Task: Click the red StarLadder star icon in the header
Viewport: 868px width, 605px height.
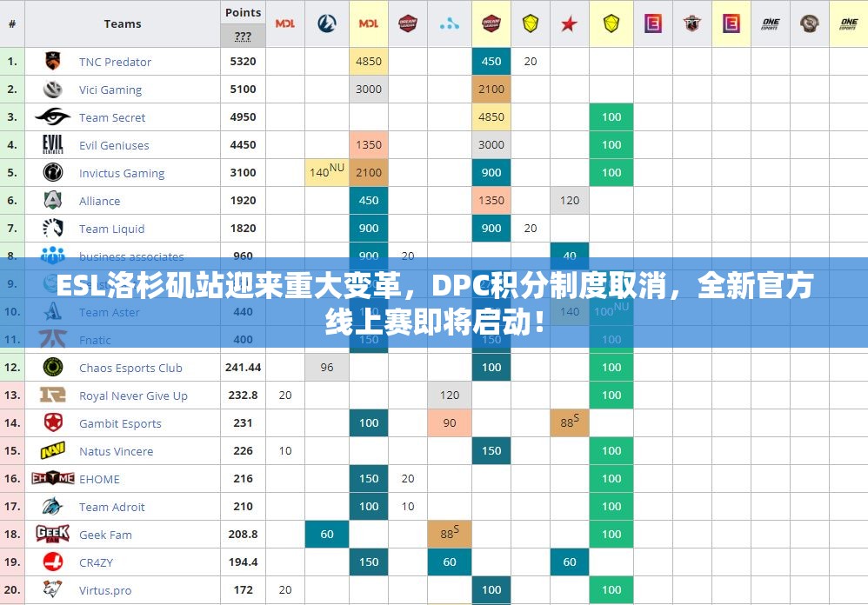Action: click(569, 23)
